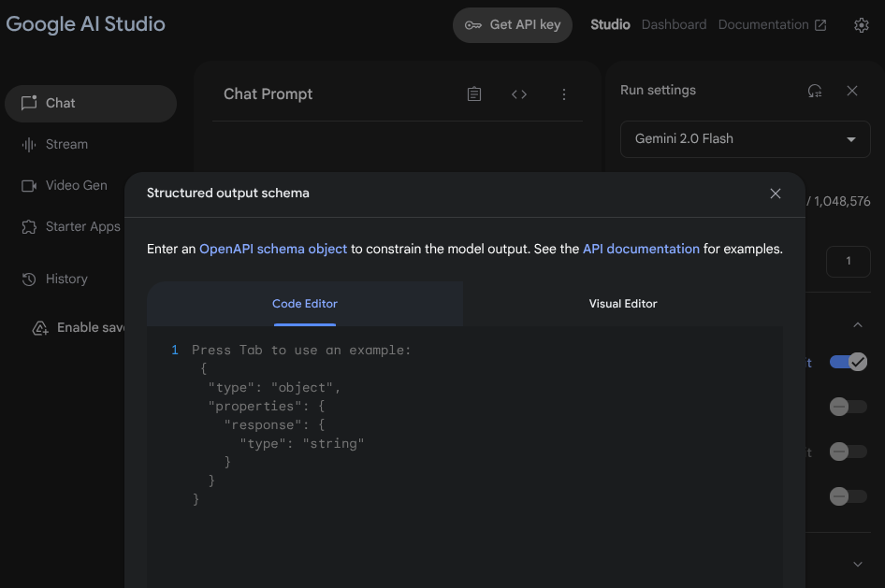Open Video Gen from the sidebar
This screenshot has height=588, width=885.
pyautogui.click(x=76, y=186)
